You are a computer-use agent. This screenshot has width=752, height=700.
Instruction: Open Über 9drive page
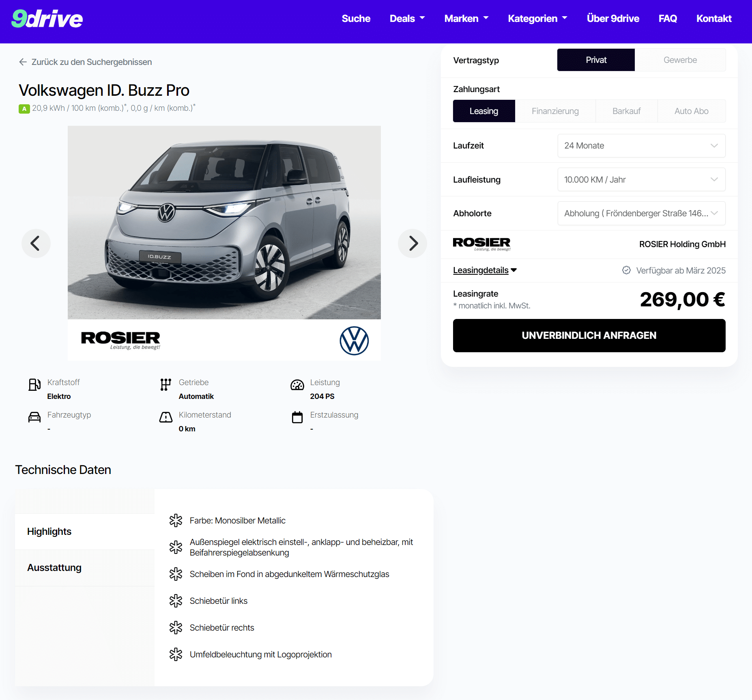(x=613, y=19)
